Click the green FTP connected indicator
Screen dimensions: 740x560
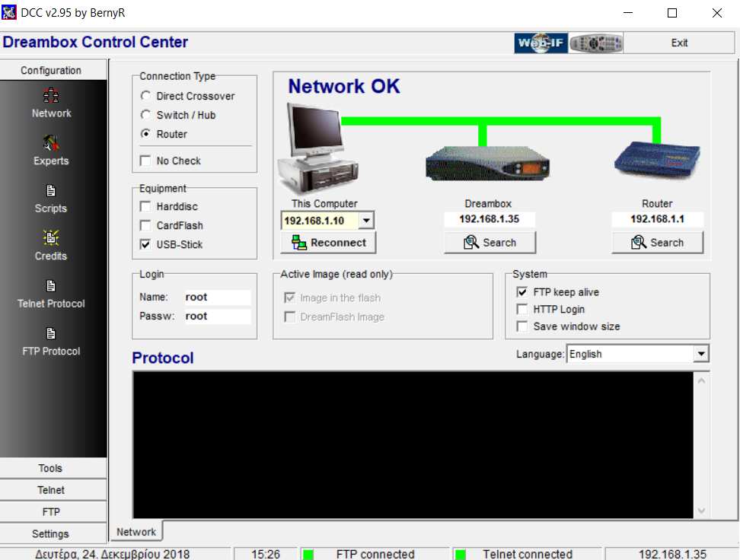(x=308, y=554)
